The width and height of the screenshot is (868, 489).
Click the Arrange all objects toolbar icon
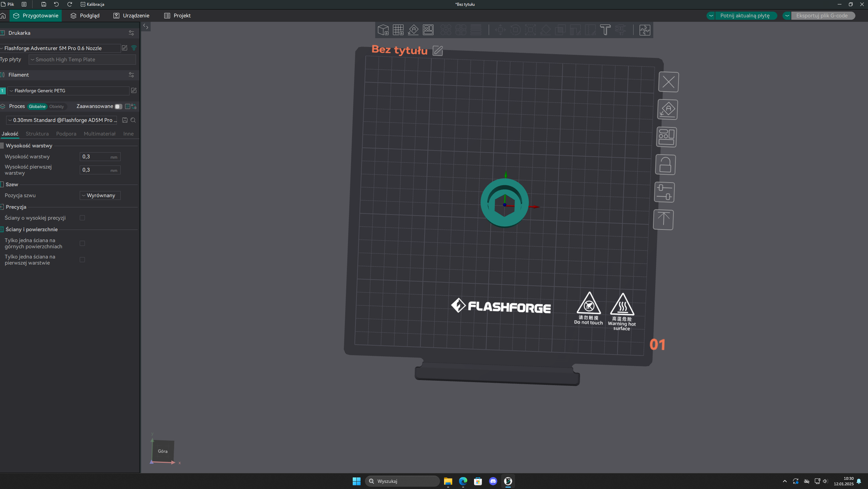tap(428, 30)
